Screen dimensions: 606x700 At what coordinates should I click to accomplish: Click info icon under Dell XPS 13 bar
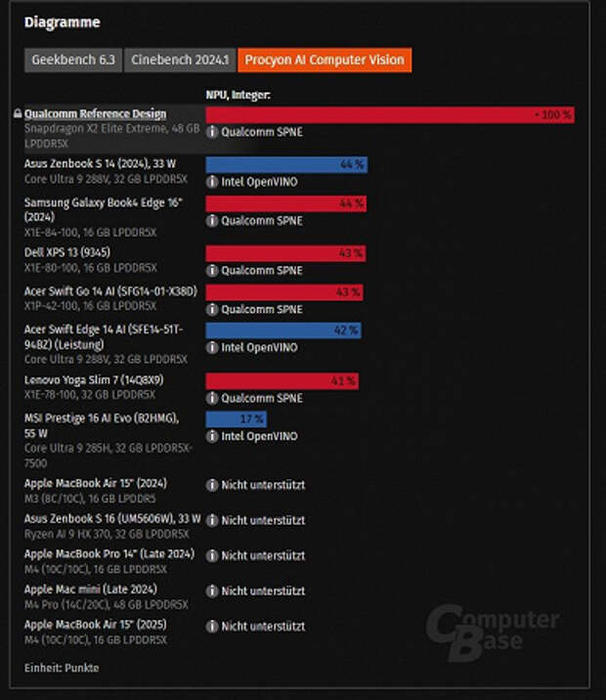point(211,270)
